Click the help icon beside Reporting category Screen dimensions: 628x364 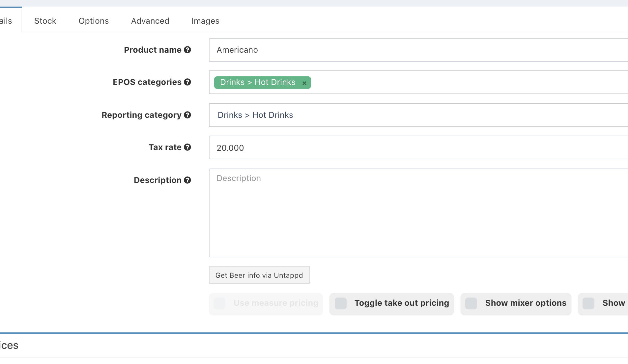tap(187, 115)
